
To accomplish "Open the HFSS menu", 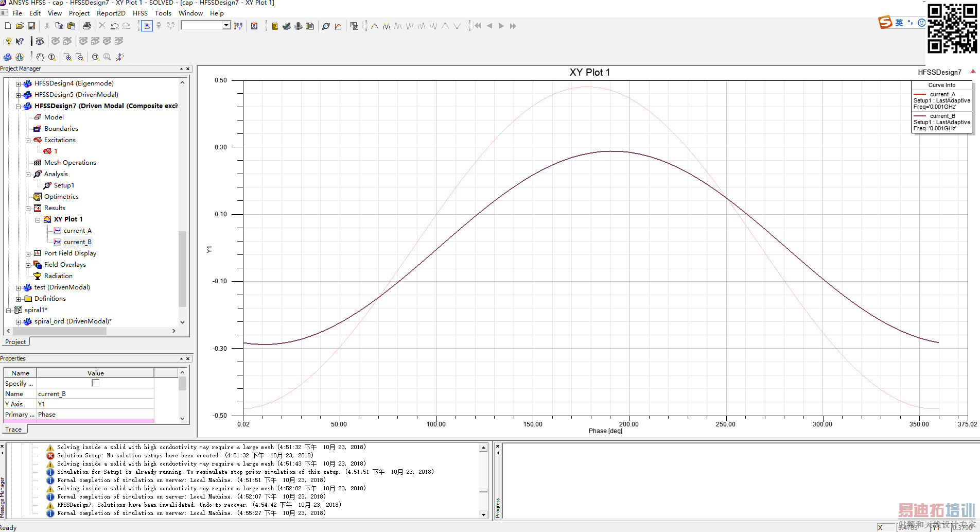I will click(x=140, y=13).
